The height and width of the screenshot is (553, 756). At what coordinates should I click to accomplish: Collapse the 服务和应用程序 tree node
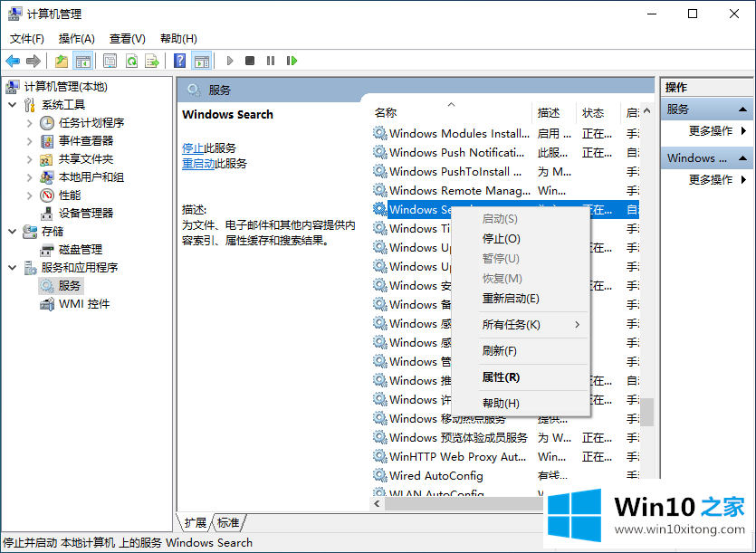point(13,268)
